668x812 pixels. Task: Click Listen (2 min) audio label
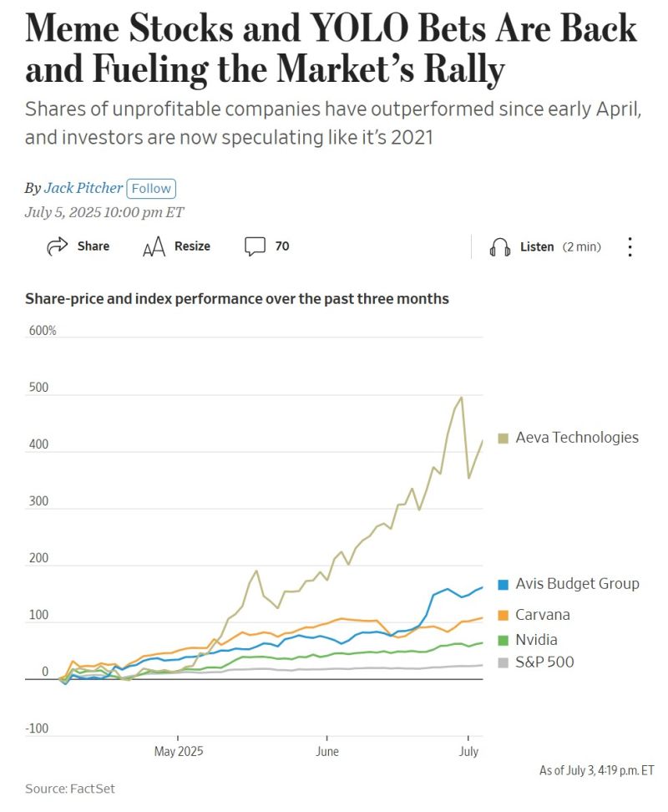pos(559,246)
